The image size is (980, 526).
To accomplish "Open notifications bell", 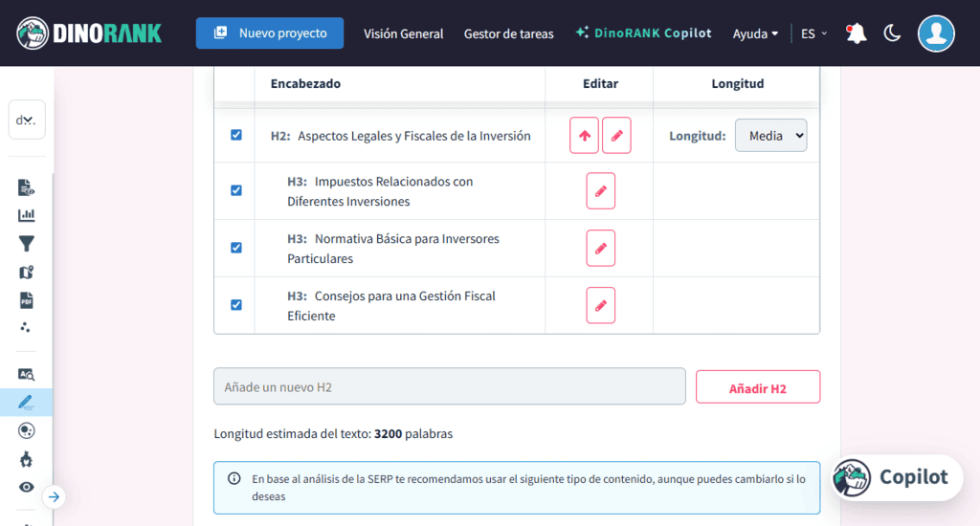I will click(x=856, y=33).
